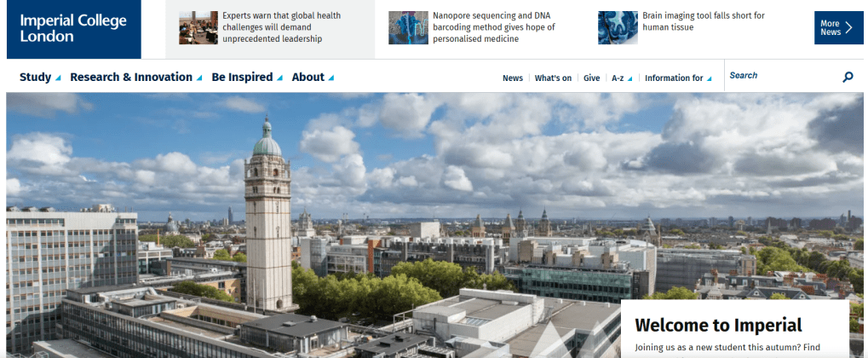Image resolution: width=868 pixels, height=358 pixels.
Task: Open the Information for dropdown
Action: coord(678,78)
